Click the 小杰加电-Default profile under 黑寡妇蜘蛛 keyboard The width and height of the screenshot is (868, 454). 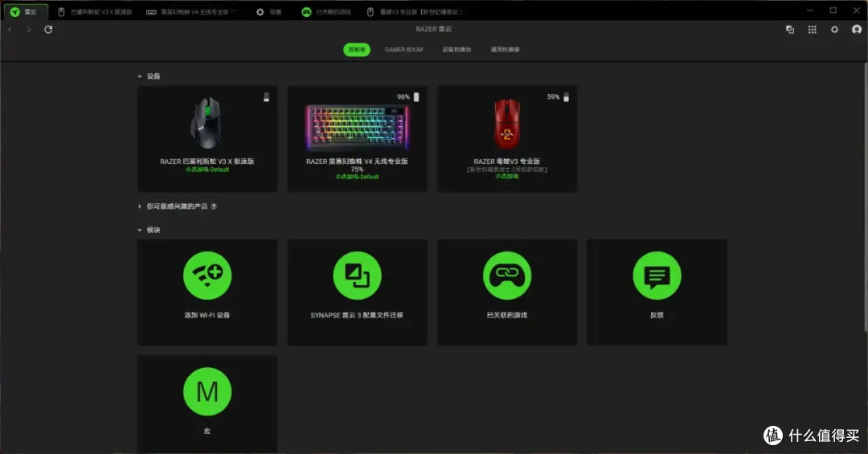(x=357, y=177)
